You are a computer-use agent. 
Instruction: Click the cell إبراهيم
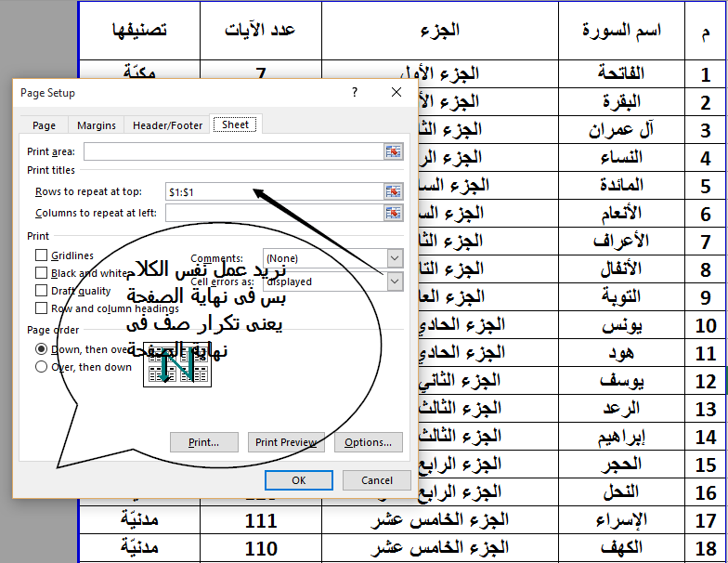coord(622,437)
